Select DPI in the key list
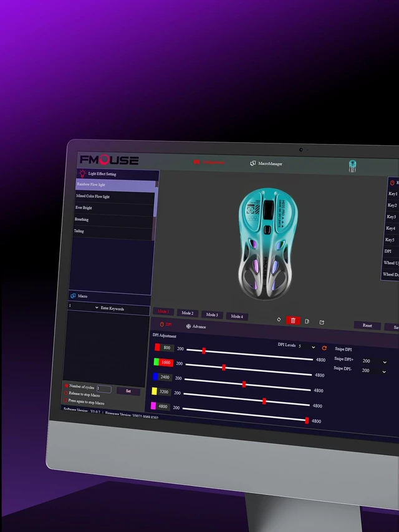 [390, 251]
